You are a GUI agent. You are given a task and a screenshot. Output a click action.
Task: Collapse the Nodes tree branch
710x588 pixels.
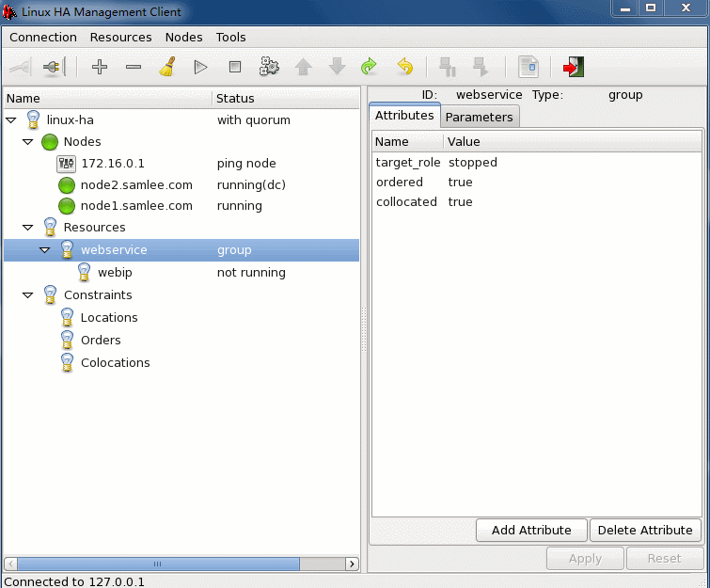pos(28,142)
